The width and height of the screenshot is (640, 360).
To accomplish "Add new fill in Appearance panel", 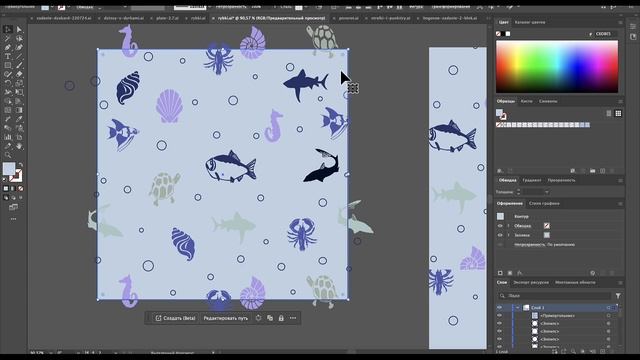I will [x=510, y=273].
